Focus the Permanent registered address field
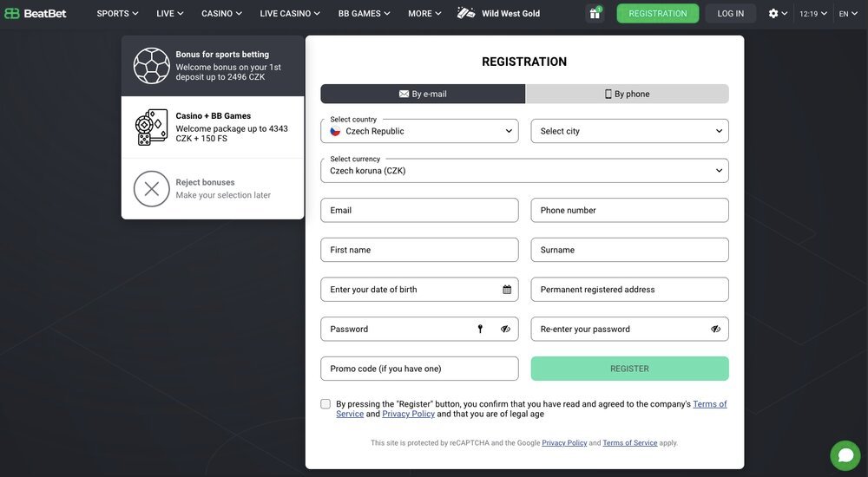Image resolution: width=868 pixels, height=477 pixels. pyautogui.click(x=630, y=290)
